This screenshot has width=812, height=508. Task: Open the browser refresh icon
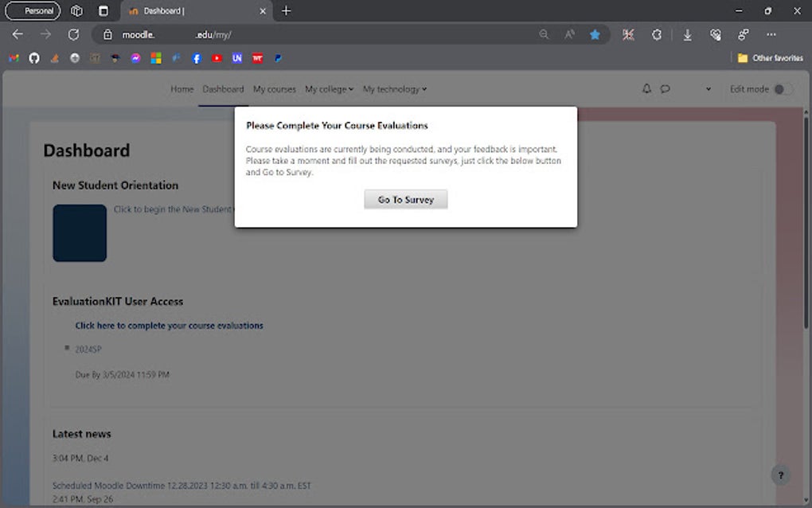coord(73,34)
